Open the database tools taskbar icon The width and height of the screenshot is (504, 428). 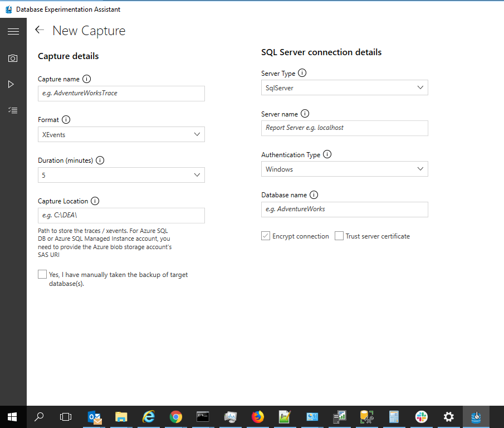coord(367,417)
